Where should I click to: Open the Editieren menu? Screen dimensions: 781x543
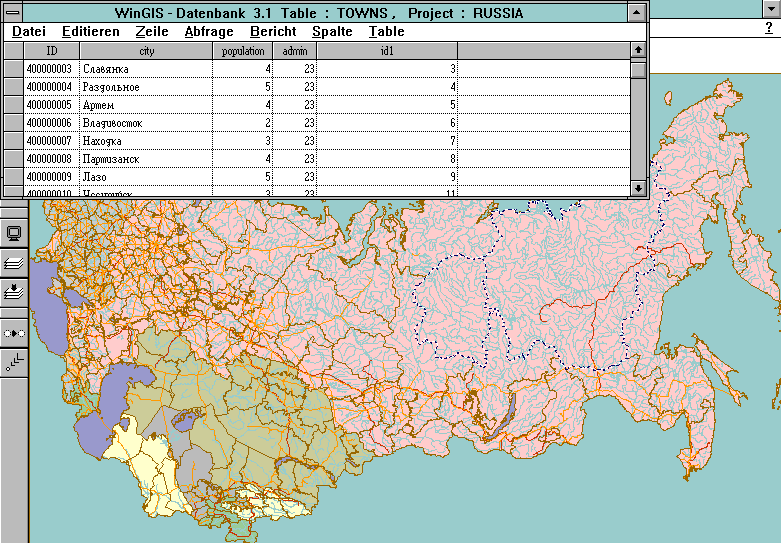pos(91,31)
